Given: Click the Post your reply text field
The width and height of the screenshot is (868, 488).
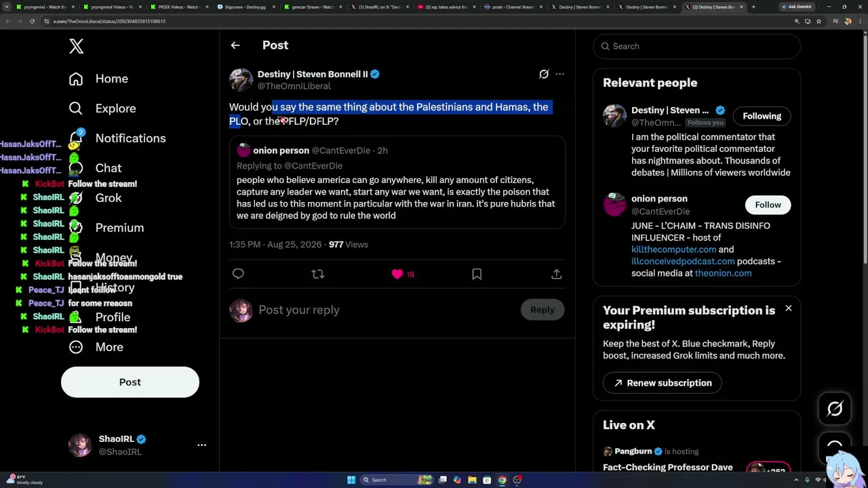Looking at the screenshot, I should pyautogui.click(x=387, y=310).
